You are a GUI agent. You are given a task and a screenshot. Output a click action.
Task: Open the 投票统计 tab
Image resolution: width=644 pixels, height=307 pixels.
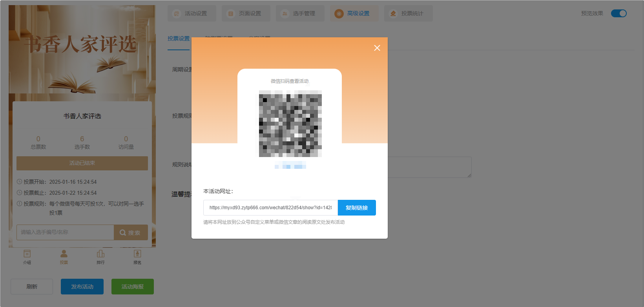[409, 13]
